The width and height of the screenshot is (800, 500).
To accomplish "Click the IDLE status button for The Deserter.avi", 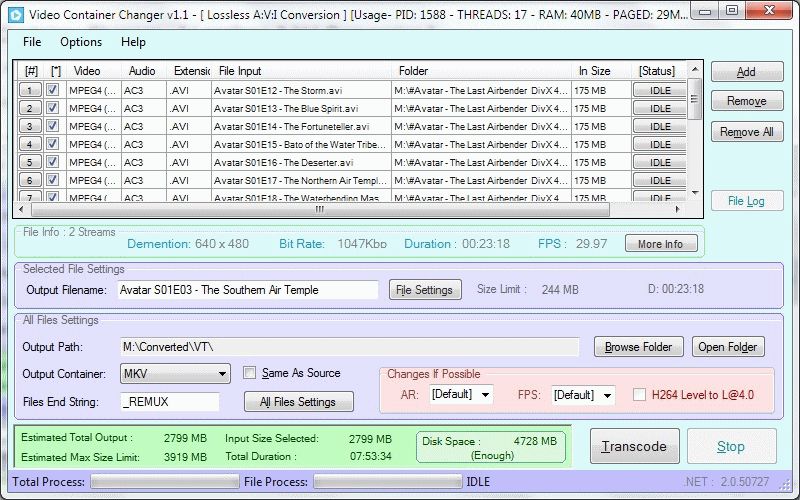I will coord(660,162).
